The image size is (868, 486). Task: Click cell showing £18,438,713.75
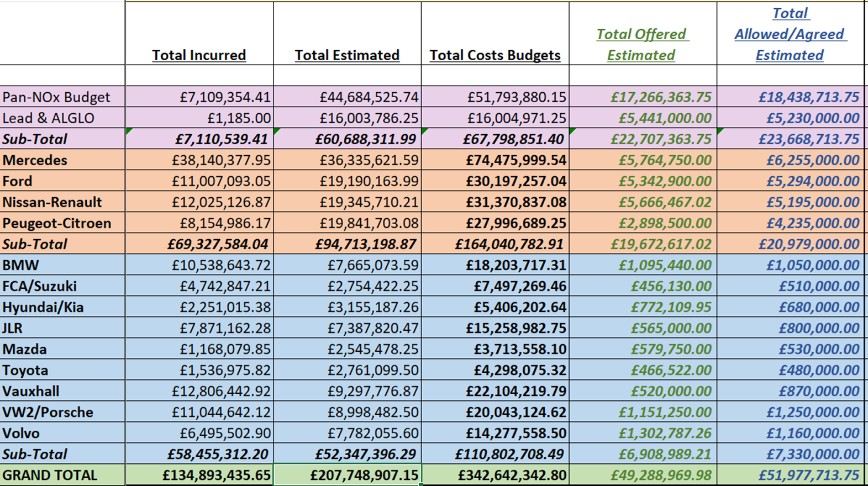coord(791,97)
